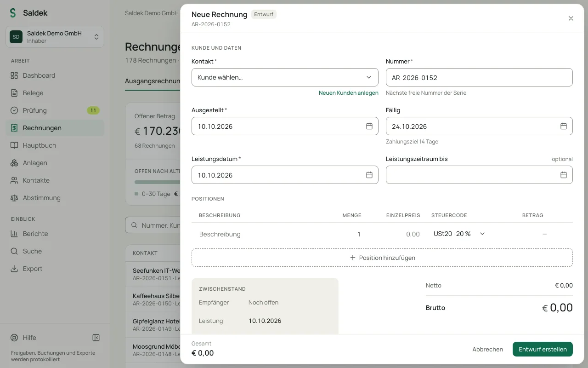The image size is (588, 368).
Task: Click the Kontakte people icon
Action: pos(14,180)
